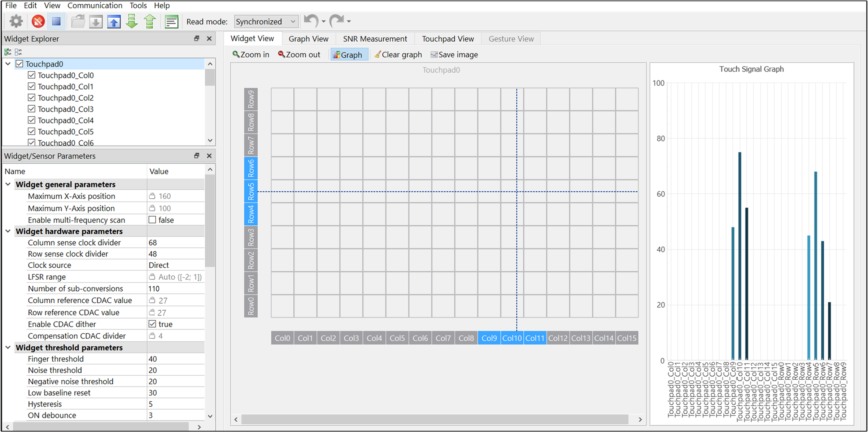Collapse the Touchpad0 tree node
868x432 pixels.
(x=8, y=64)
